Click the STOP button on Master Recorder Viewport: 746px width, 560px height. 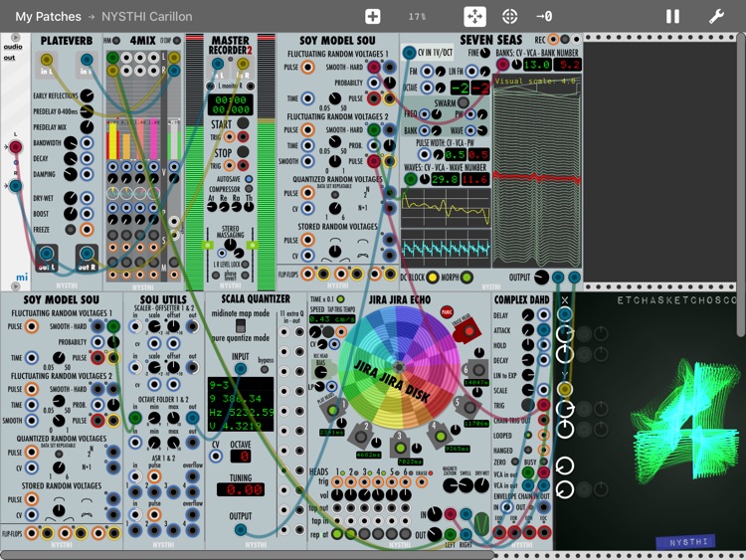243,152
